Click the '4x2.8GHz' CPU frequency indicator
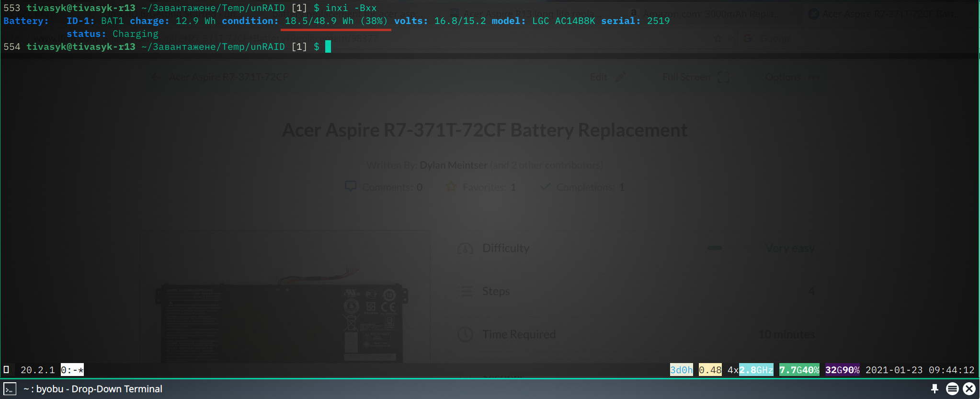This screenshot has height=399, width=980. point(750,370)
